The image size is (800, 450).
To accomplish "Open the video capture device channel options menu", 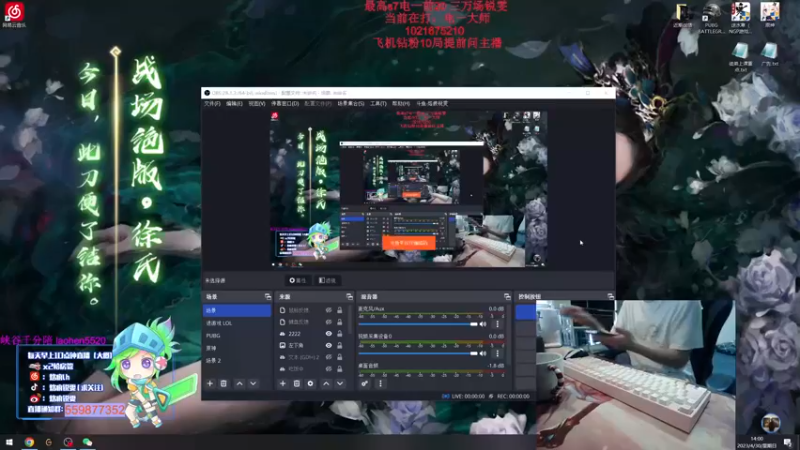I will [x=497, y=353].
